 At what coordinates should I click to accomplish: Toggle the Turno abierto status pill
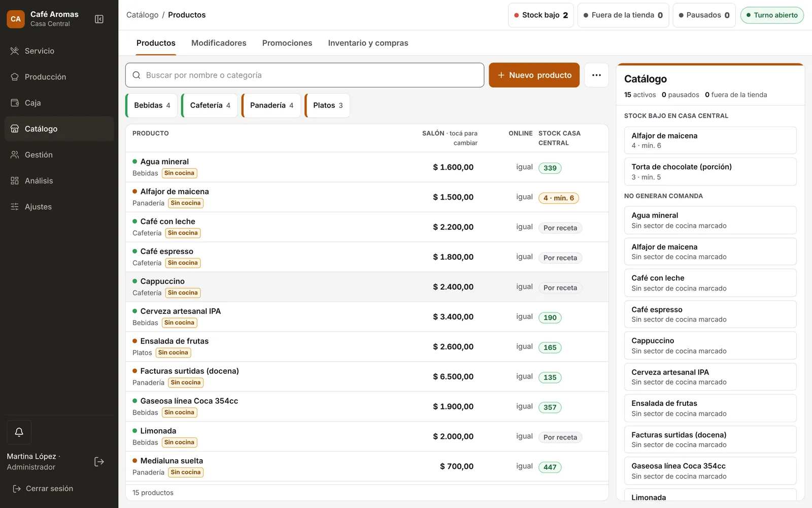click(772, 15)
